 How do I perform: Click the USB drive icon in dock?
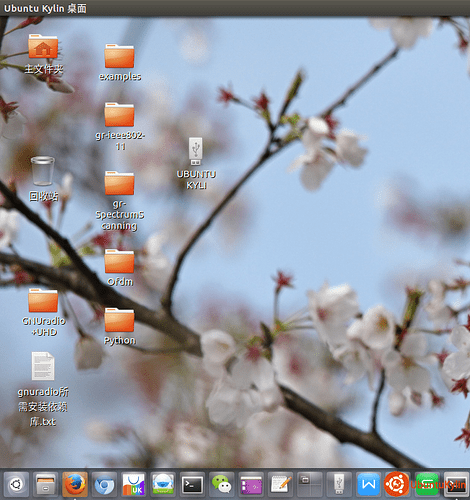339,484
